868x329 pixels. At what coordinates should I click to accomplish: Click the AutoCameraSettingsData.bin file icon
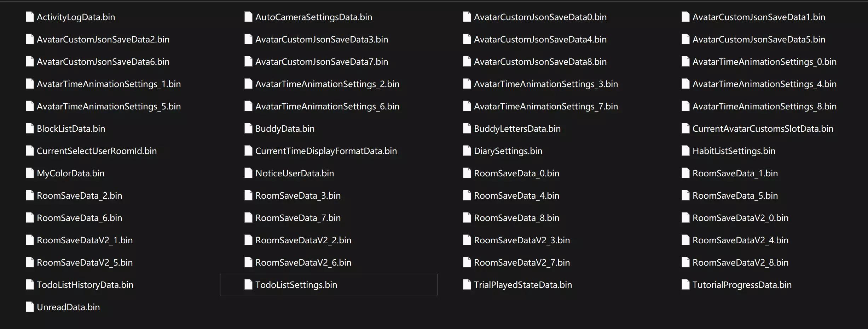click(248, 17)
